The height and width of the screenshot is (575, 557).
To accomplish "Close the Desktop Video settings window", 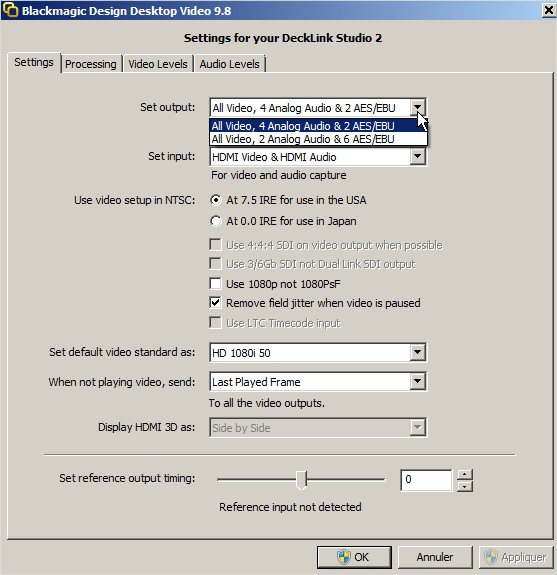I will point(549,10).
